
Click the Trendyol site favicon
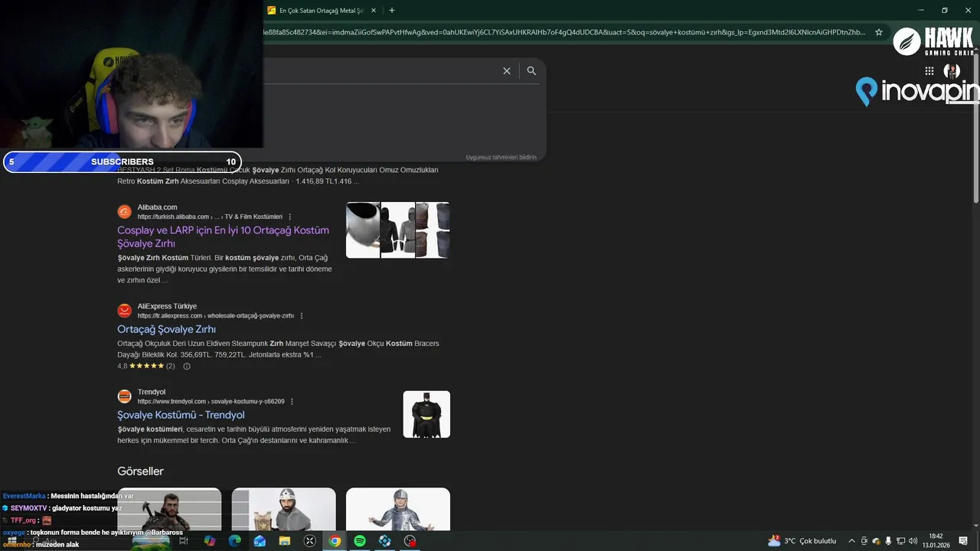point(124,396)
